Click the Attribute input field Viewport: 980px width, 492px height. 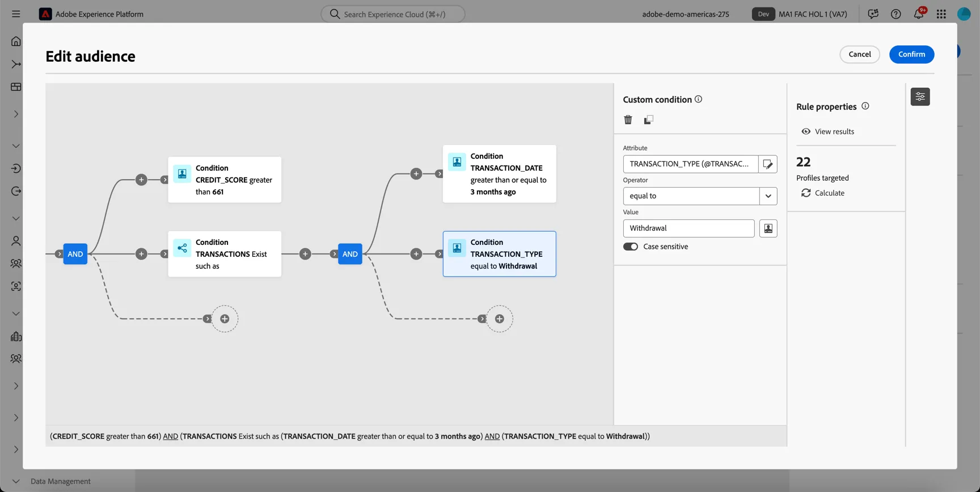click(x=690, y=164)
